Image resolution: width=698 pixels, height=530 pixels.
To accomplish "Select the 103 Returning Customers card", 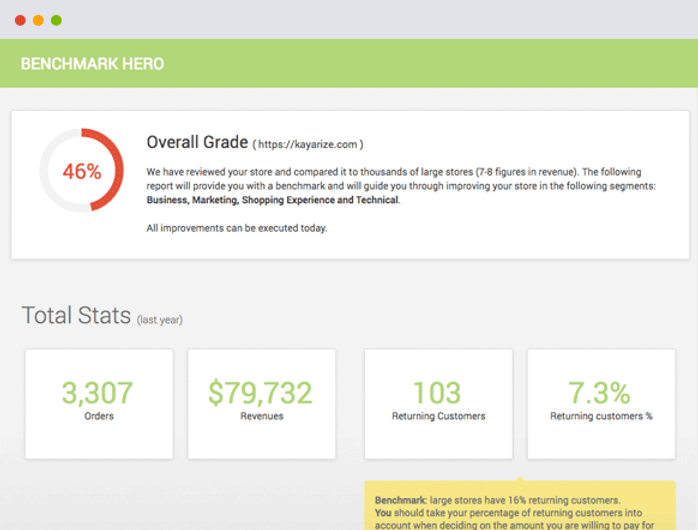I will (x=438, y=404).
